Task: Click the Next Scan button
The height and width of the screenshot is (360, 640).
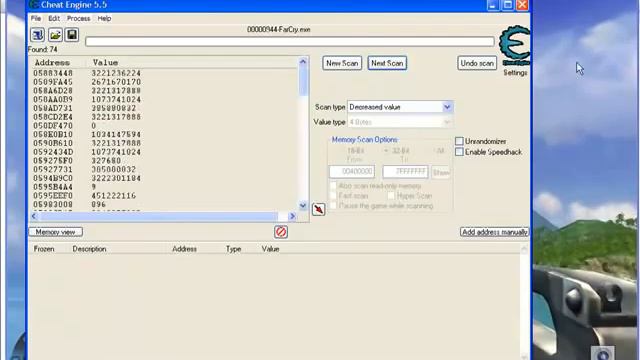Action: click(387, 63)
